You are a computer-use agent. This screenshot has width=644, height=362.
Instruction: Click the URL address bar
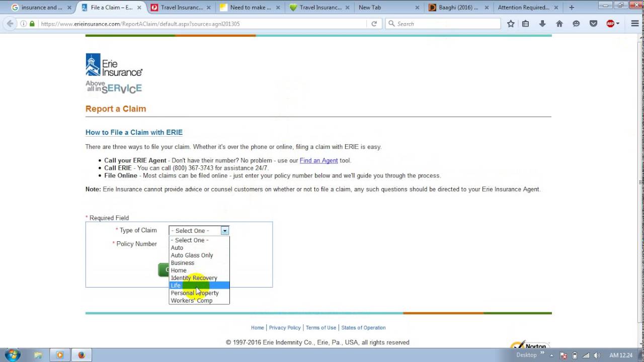click(201, 24)
